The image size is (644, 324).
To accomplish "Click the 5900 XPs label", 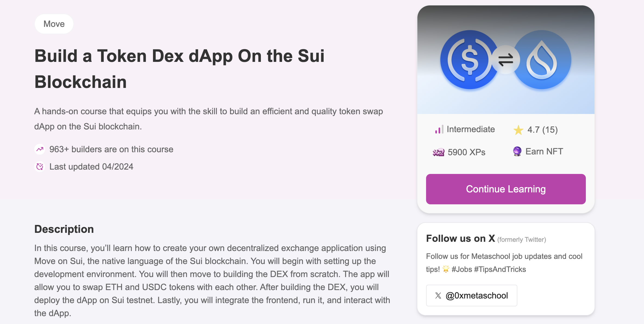I will click(466, 152).
